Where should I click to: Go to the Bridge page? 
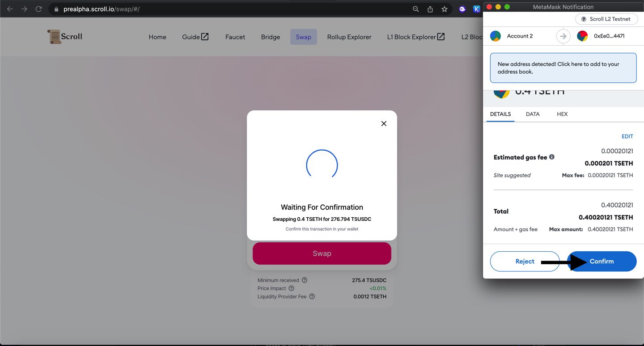click(x=271, y=37)
